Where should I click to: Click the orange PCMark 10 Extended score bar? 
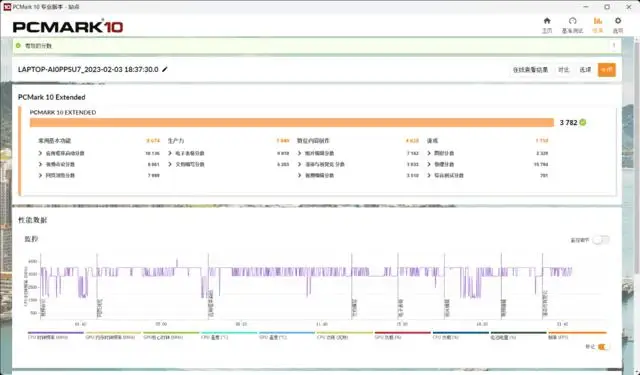point(291,122)
